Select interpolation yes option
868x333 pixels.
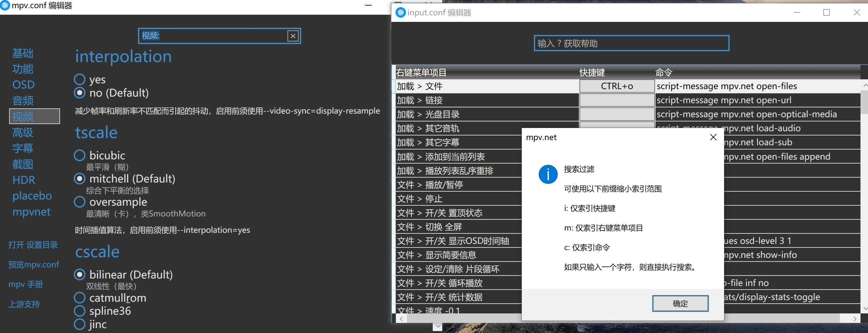pyautogui.click(x=90, y=80)
